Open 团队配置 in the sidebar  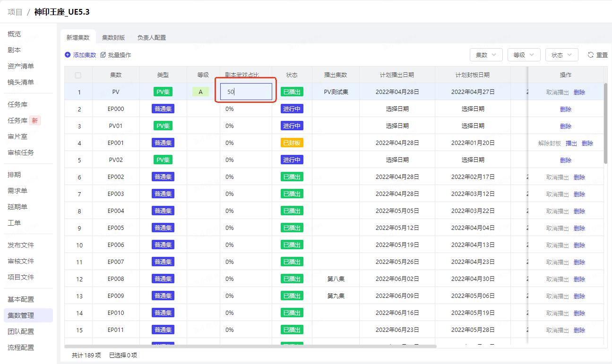coord(21,331)
